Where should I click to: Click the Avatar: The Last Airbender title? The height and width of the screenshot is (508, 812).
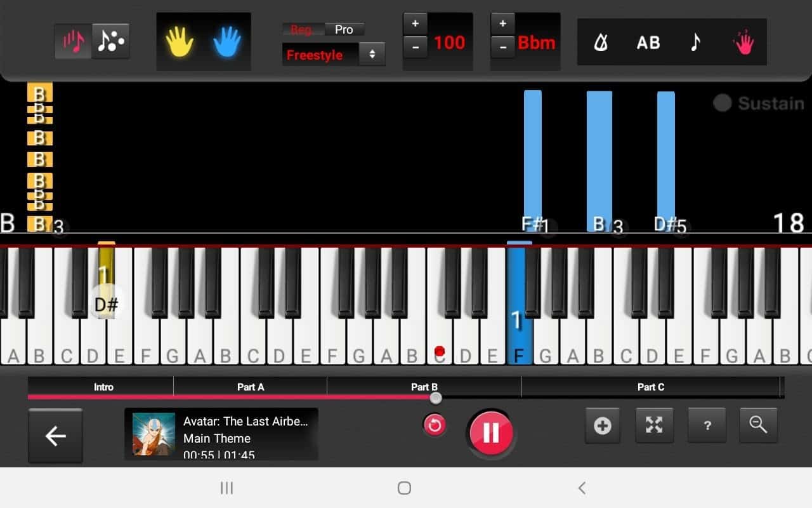coord(246,421)
